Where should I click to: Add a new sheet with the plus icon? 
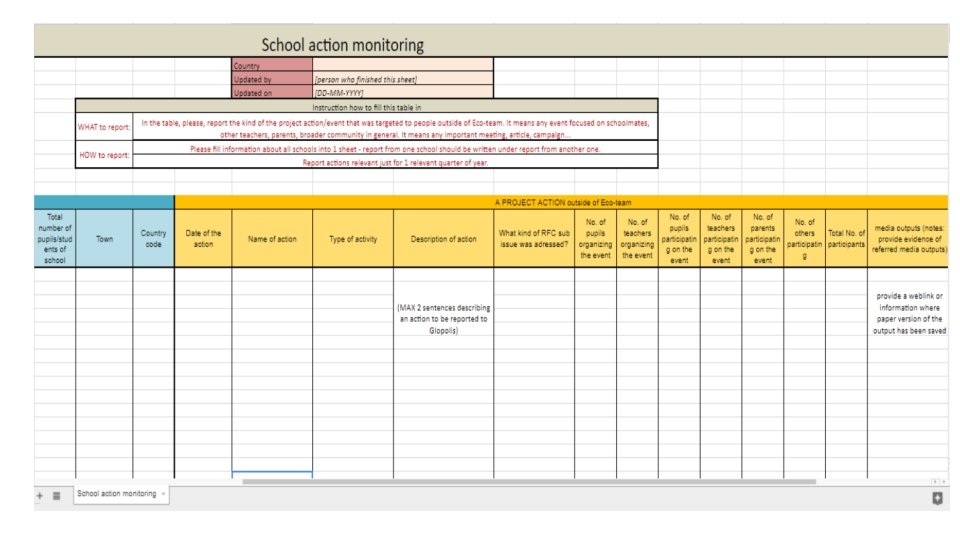tap(40, 496)
